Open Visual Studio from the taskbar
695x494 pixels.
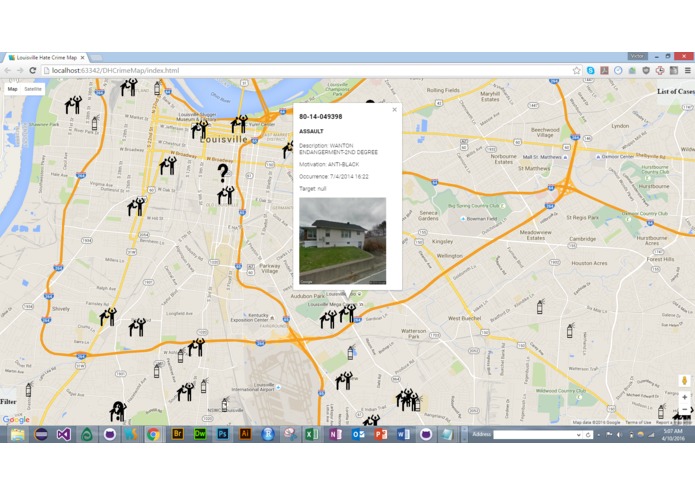tap(64, 434)
